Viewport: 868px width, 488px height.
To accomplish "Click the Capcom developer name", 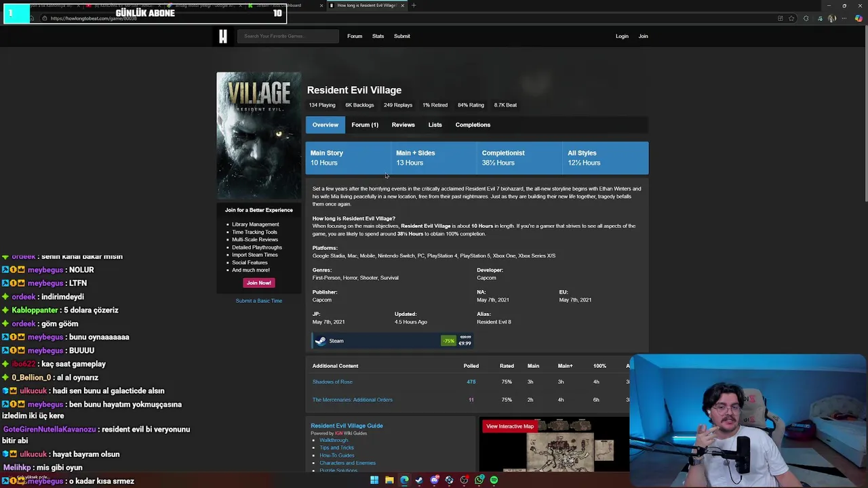I will [486, 278].
